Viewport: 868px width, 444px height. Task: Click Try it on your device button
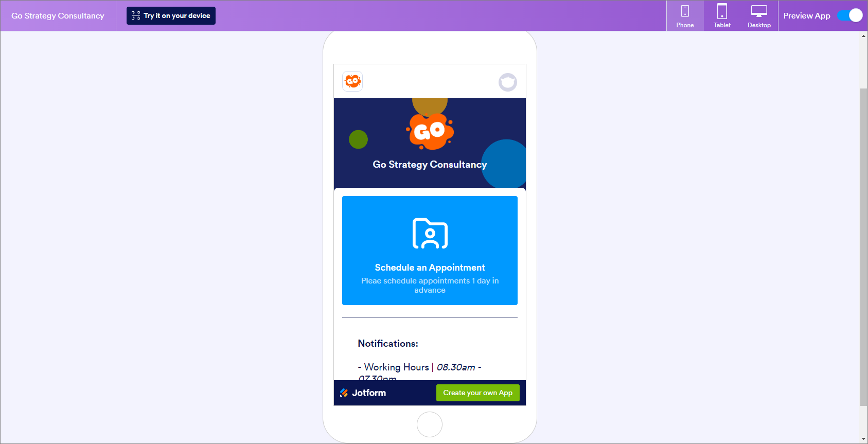coord(171,15)
